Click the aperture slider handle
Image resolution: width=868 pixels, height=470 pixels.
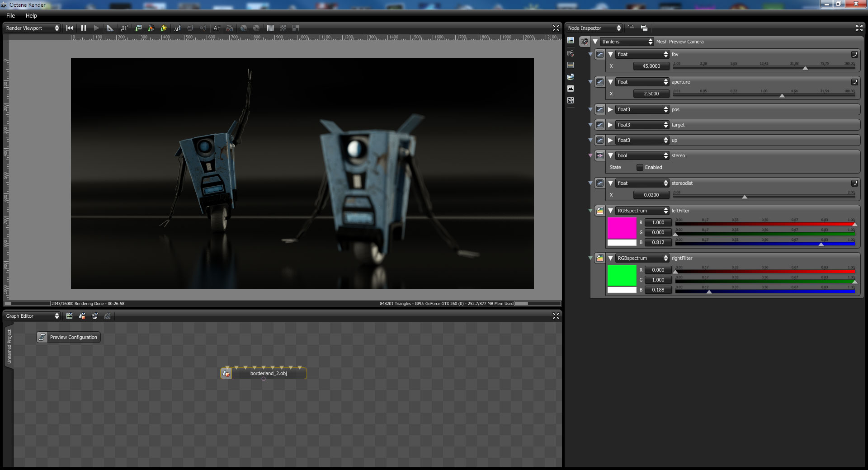point(782,96)
